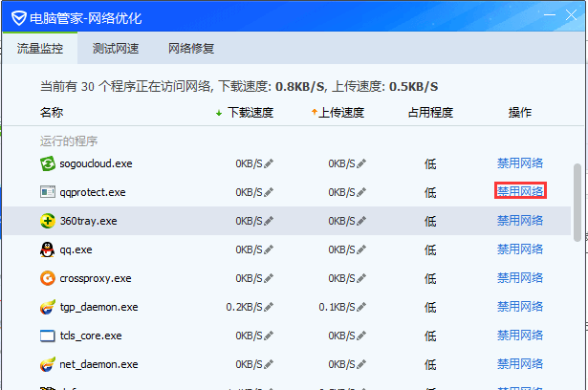Viewport: 588px width, 390px height.
Task: Edit upload speed limit for 360tray.exe
Action: tap(361, 221)
